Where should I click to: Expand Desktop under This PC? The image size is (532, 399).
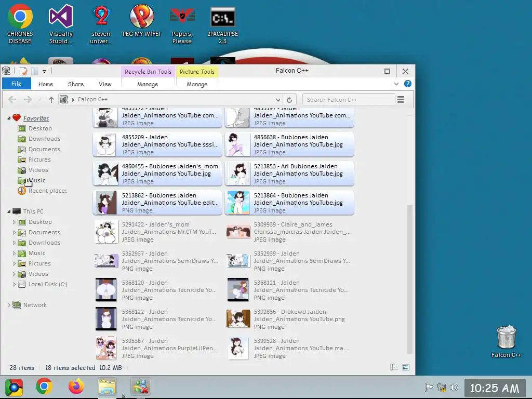(x=14, y=222)
